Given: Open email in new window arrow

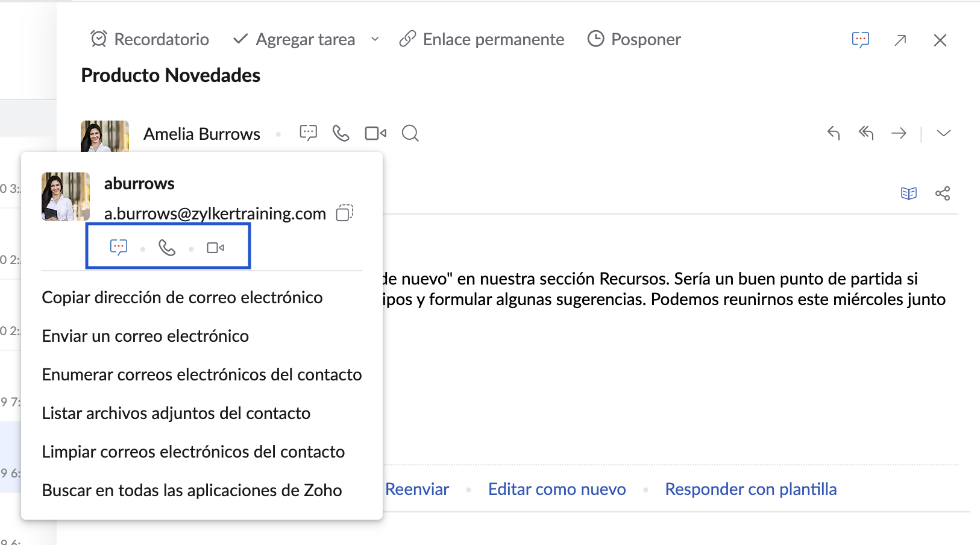Looking at the screenshot, I should (900, 40).
